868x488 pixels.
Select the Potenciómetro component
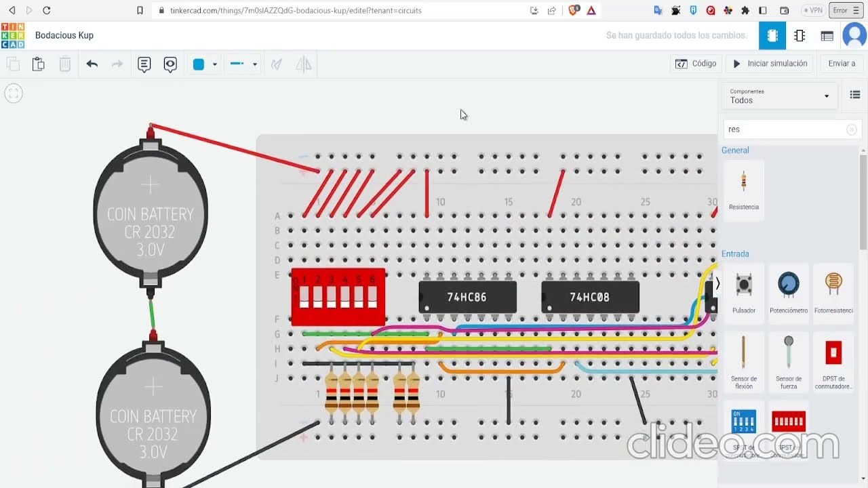coord(789,293)
